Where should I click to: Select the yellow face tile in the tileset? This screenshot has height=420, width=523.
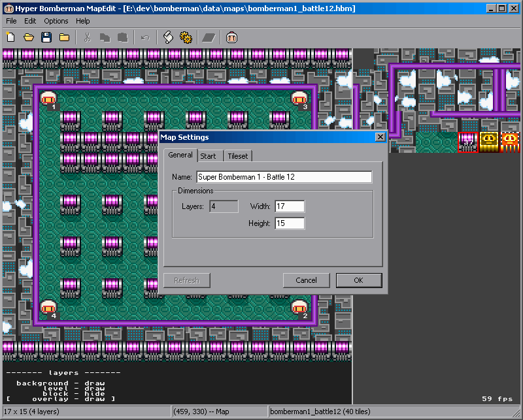point(489,142)
